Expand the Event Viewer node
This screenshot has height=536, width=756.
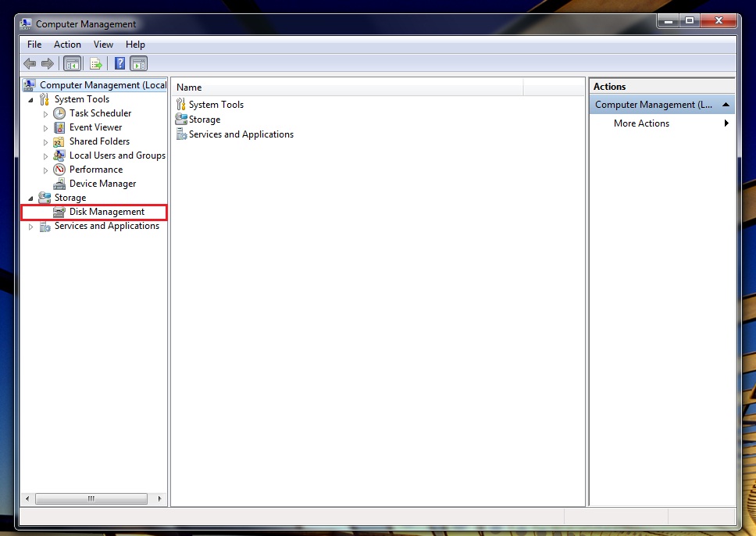point(46,128)
